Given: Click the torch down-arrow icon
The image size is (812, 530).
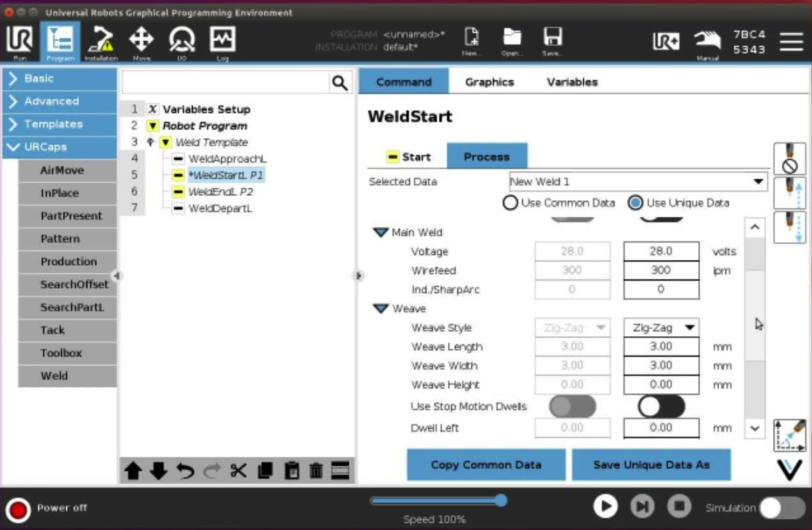Looking at the screenshot, I should pyautogui.click(x=789, y=227).
